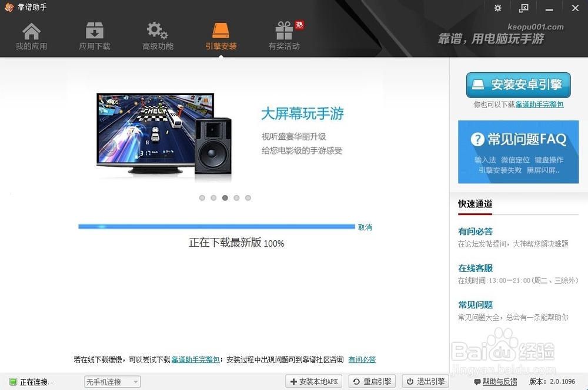Select second carousel dot
Image resolution: width=588 pixels, height=390 pixels.
[213, 198]
